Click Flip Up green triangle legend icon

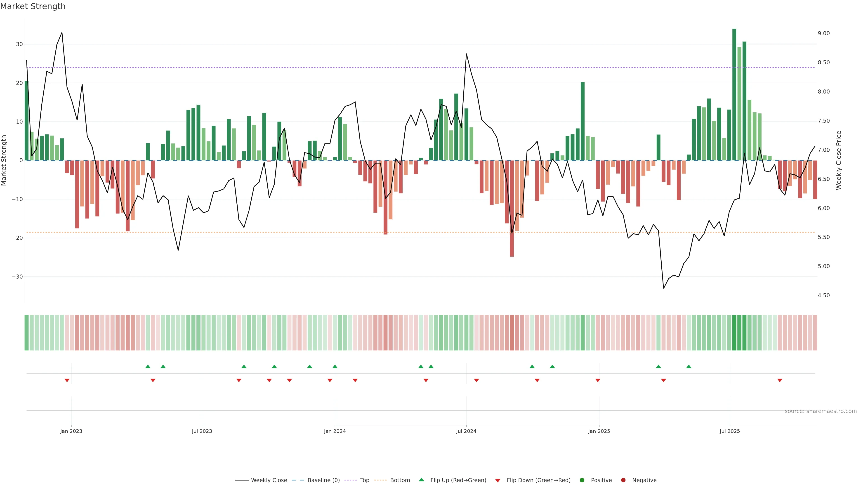[x=421, y=480]
